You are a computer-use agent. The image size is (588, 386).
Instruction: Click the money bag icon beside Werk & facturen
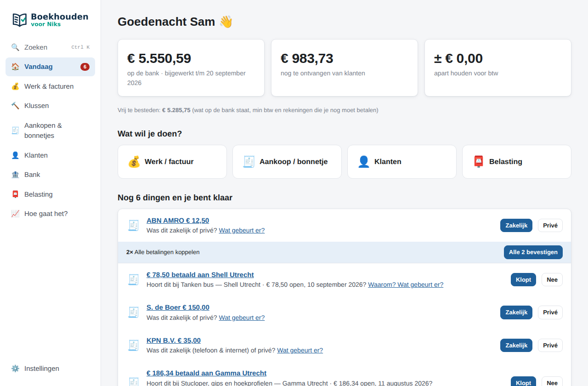click(15, 86)
